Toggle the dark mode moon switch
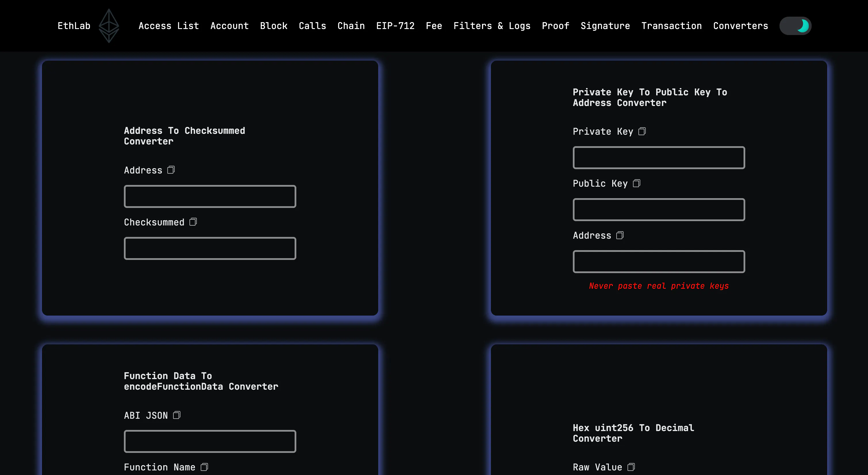 [795, 26]
